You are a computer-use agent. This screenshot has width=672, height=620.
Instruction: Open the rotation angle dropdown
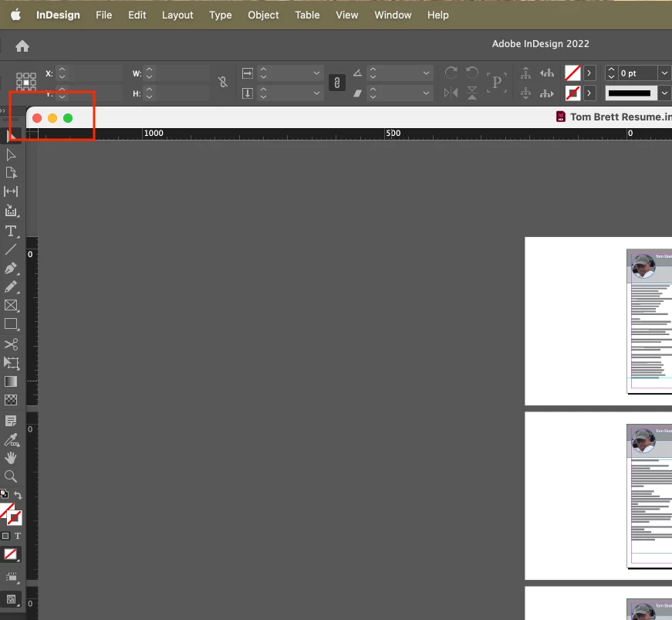[x=426, y=73]
